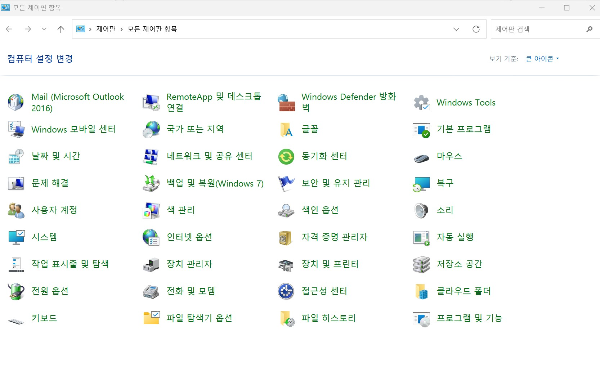Open the Windows 모바일 센터 icon
This screenshot has height=377, width=600.
coord(16,129)
